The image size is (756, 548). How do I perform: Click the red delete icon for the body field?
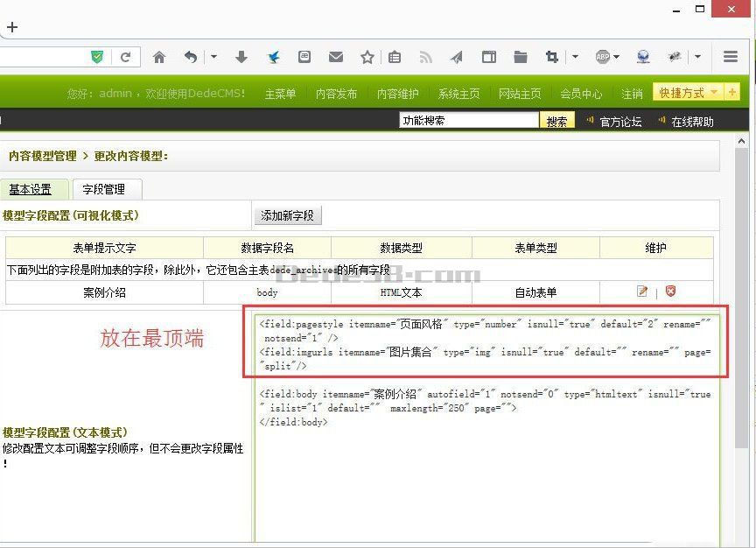tap(671, 291)
